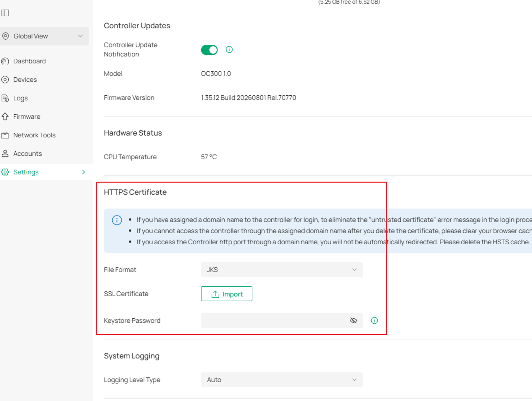Click the Firmware upload arrow icon
532x401 pixels.
coord(5,117)
